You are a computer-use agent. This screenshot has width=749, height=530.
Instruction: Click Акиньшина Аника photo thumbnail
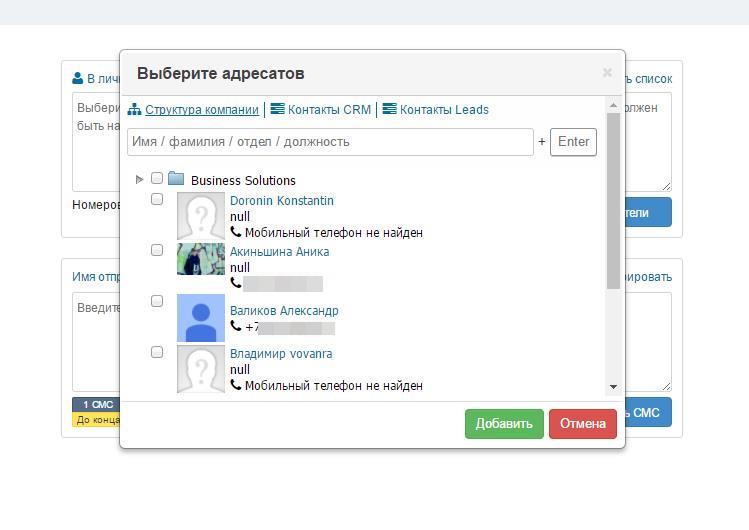(201, 259)
